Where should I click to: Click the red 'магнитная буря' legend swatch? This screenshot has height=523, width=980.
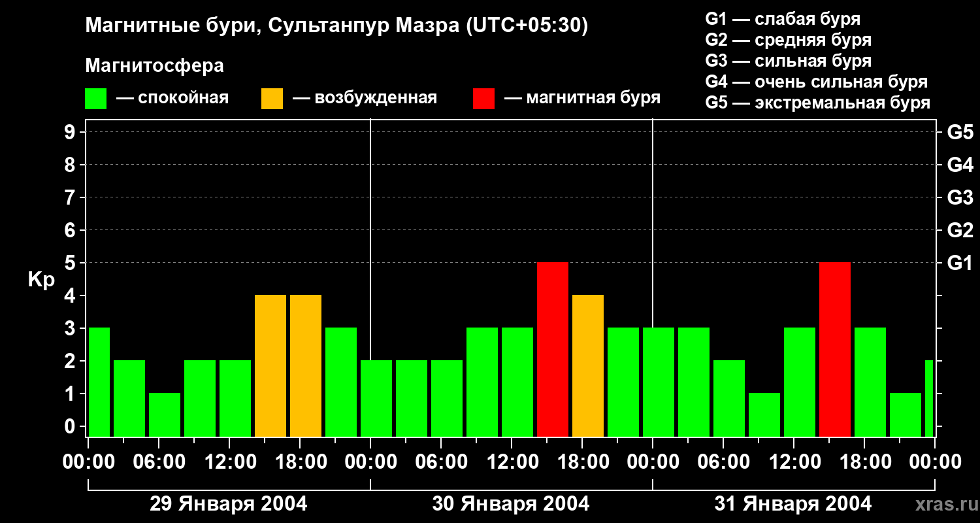click(484, 99)
